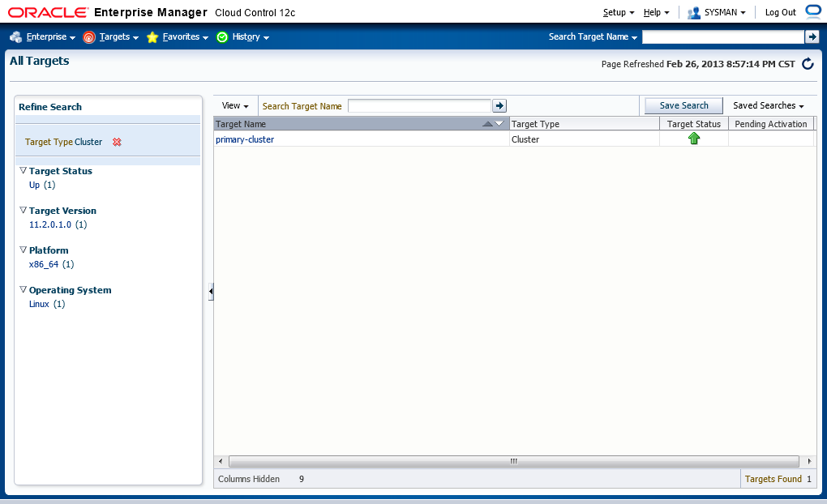Screen dimensions: 827x504
Task: Click the Targets bullseye icon
Action: [89, 37]
